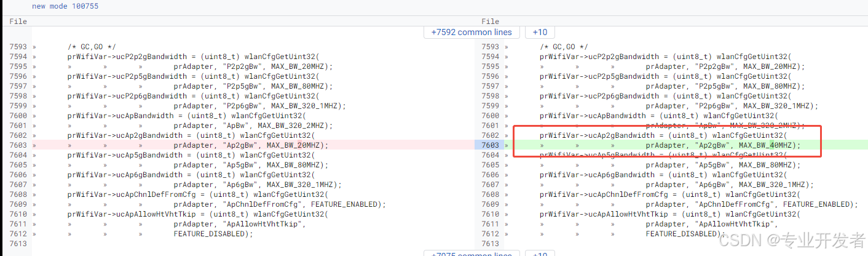The height and width of the screenshot is (256, 868).
Task: Select highlighted line number 7603 in right pane
Action: coord(490,145)
